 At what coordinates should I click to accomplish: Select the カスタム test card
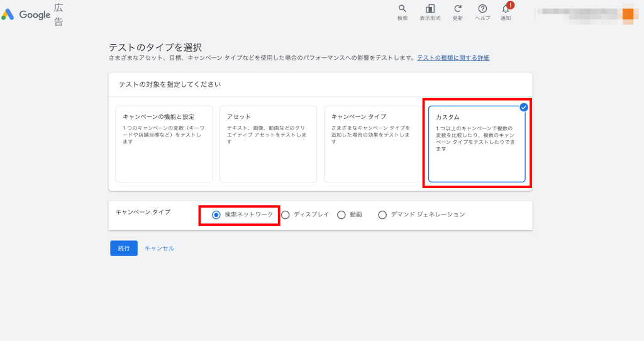tap(477, 144)
